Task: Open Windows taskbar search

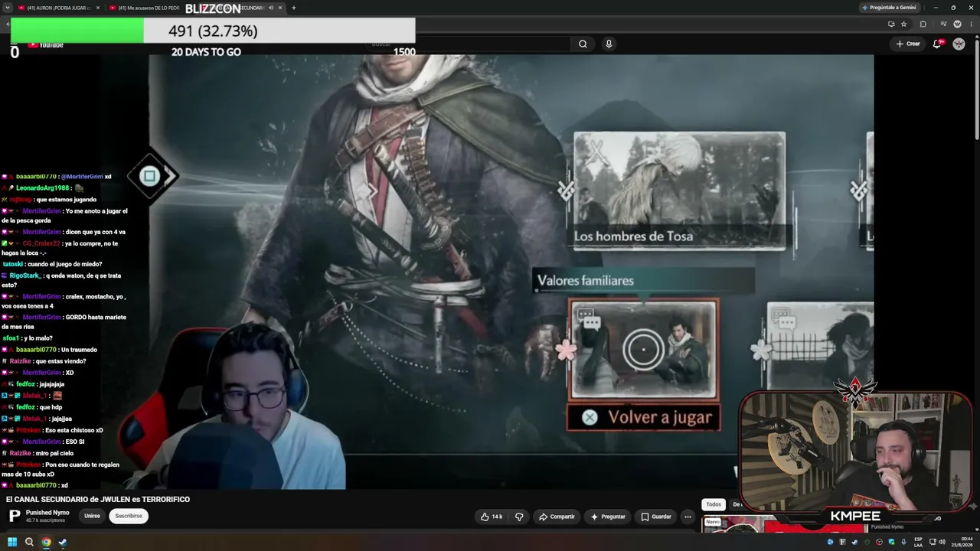Action: point(29,542)
